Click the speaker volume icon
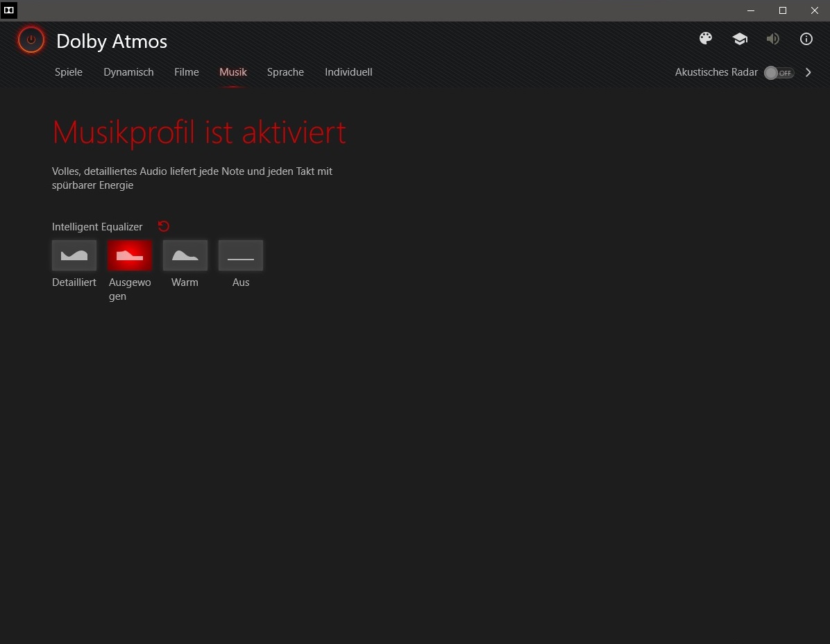830x644 pixels. click(773, 39)
